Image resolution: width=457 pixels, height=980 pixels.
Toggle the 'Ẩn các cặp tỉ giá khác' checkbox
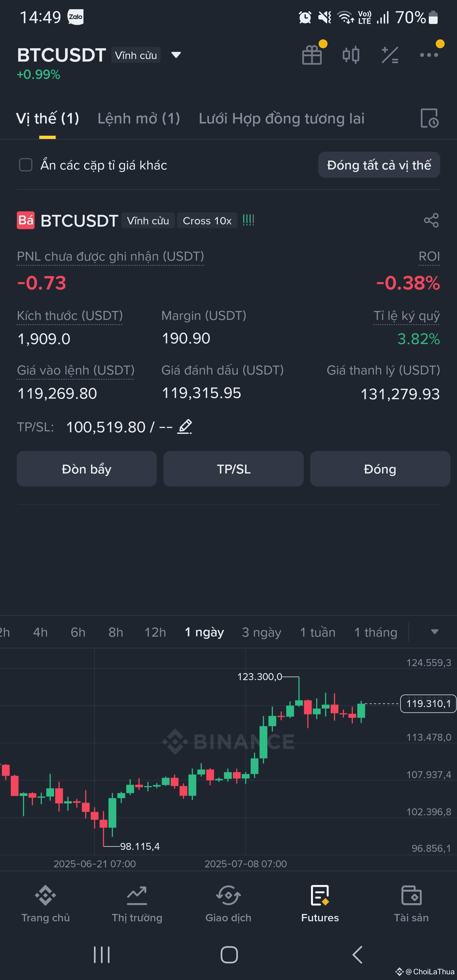click(x=26, y=165)
